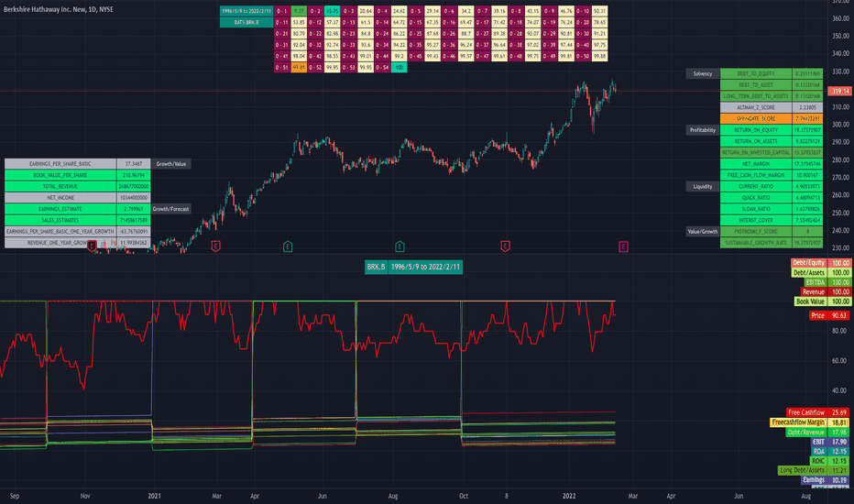Click the 2022 label on the time axis
Screen dimensions: 854x504
pyautogui.click(x=569, y=496)
